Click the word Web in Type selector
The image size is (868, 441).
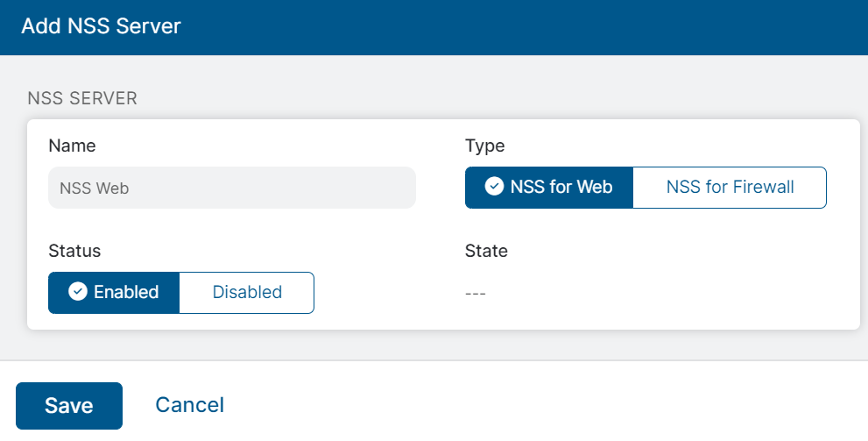click(593, 188)
